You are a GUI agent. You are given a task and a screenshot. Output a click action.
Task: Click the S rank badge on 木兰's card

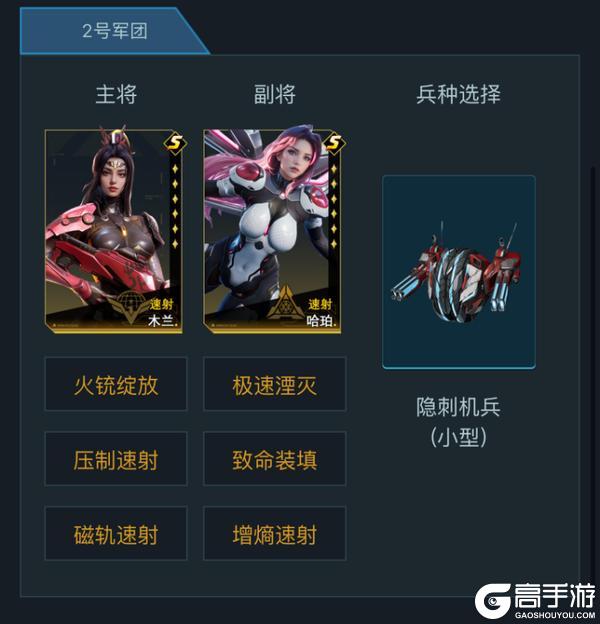pos(175,142)
